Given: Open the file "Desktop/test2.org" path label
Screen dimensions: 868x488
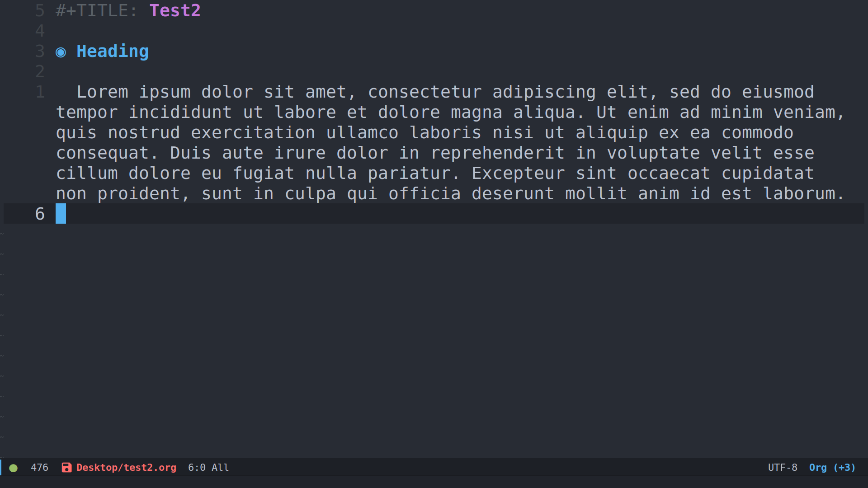Looking at the screenshot, I should [x=126, y=468].
